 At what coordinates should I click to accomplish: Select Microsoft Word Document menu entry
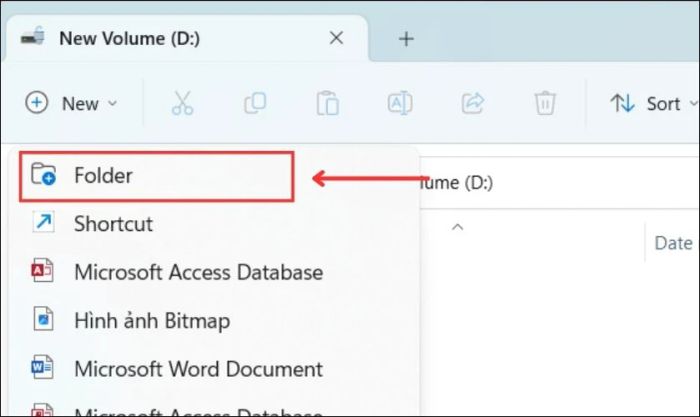(214, 369)
